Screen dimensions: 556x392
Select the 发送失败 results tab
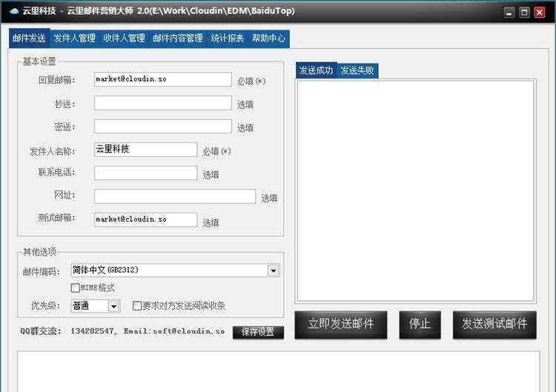[357, 70]
